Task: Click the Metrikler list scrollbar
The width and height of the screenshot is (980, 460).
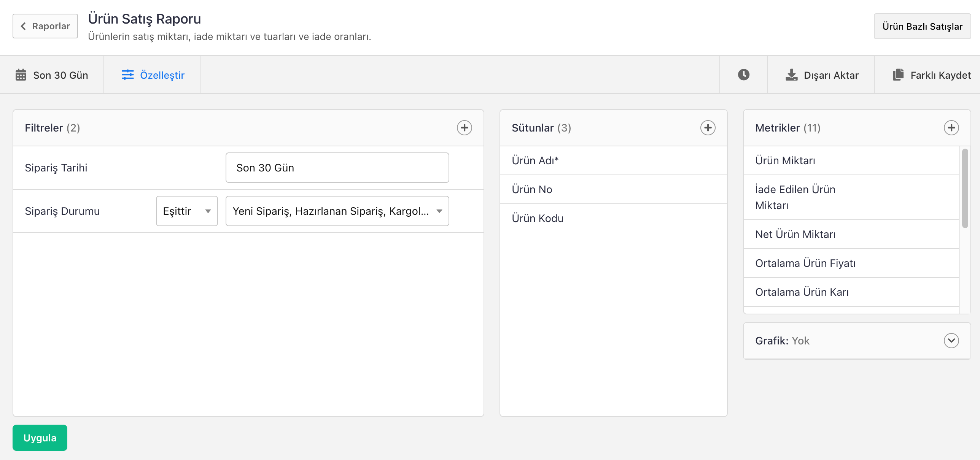Action: [x=965, y=189]
